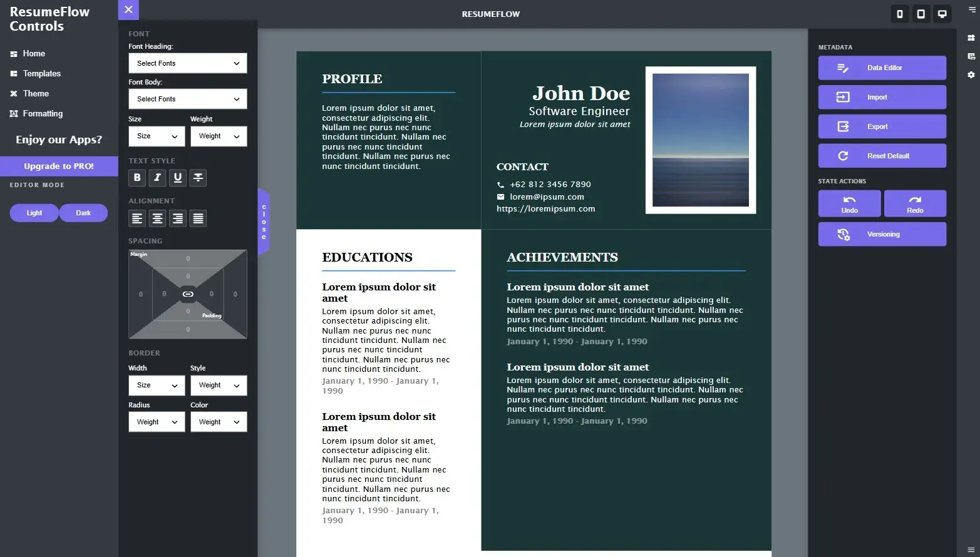Open the Templates section from the sidebar
The image size is (980, 557).
point(41,73)
